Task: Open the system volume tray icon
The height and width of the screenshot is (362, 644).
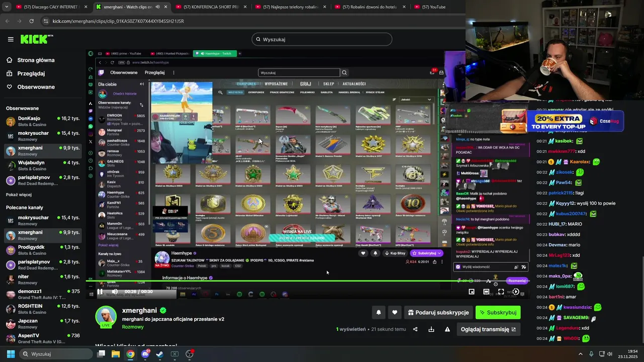Action: 610,354
